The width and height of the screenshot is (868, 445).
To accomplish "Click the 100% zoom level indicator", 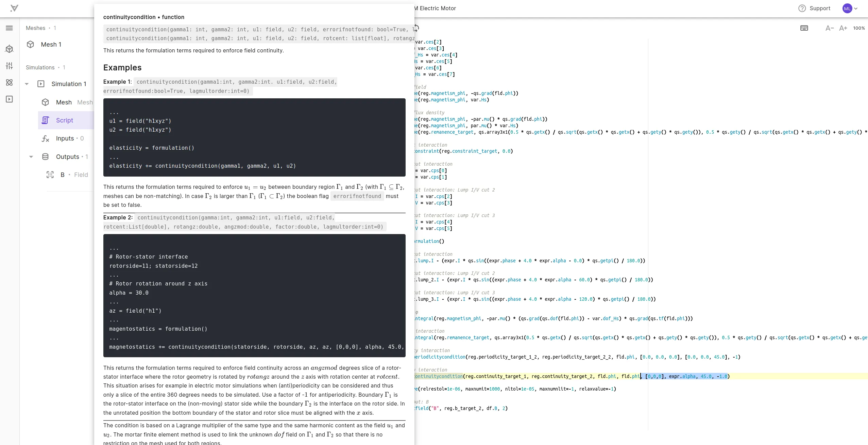I will 859,28.
